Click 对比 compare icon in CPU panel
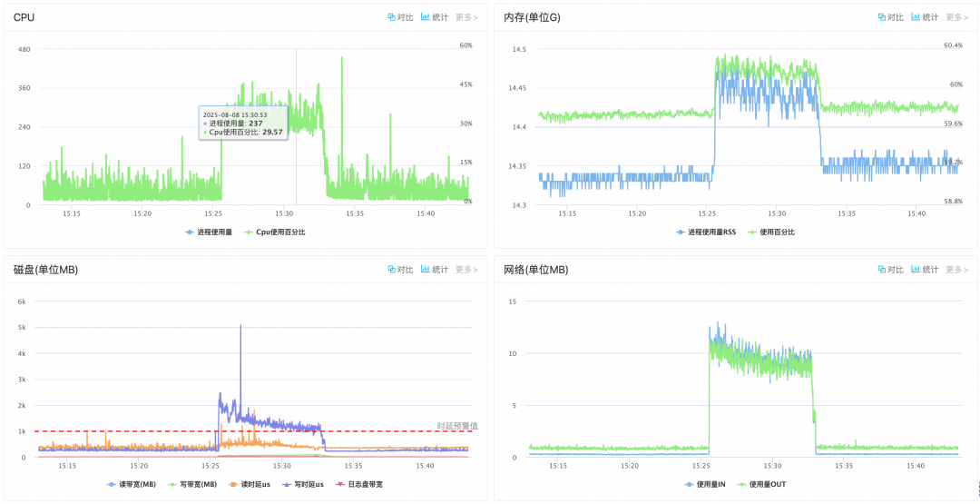This screenshot has height=504, width=980. pos(392,17)
